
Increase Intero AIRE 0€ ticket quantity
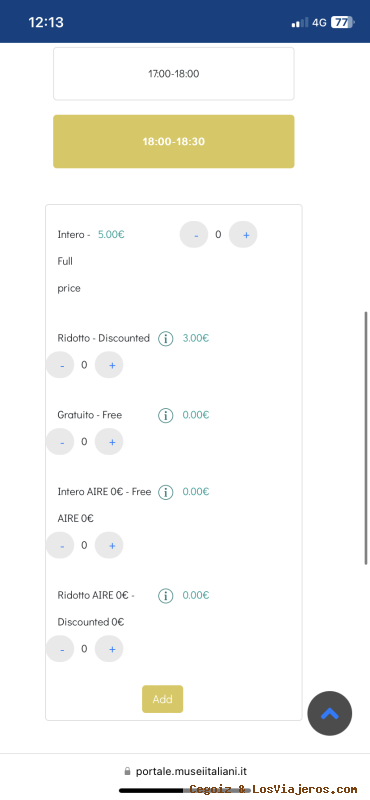[x=109, y=545]
